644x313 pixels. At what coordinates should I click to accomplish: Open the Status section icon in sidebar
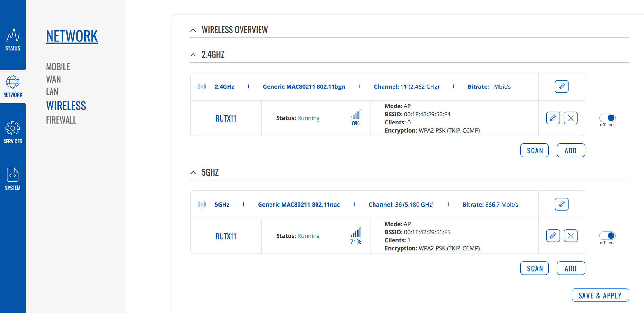tap(13, 35)
